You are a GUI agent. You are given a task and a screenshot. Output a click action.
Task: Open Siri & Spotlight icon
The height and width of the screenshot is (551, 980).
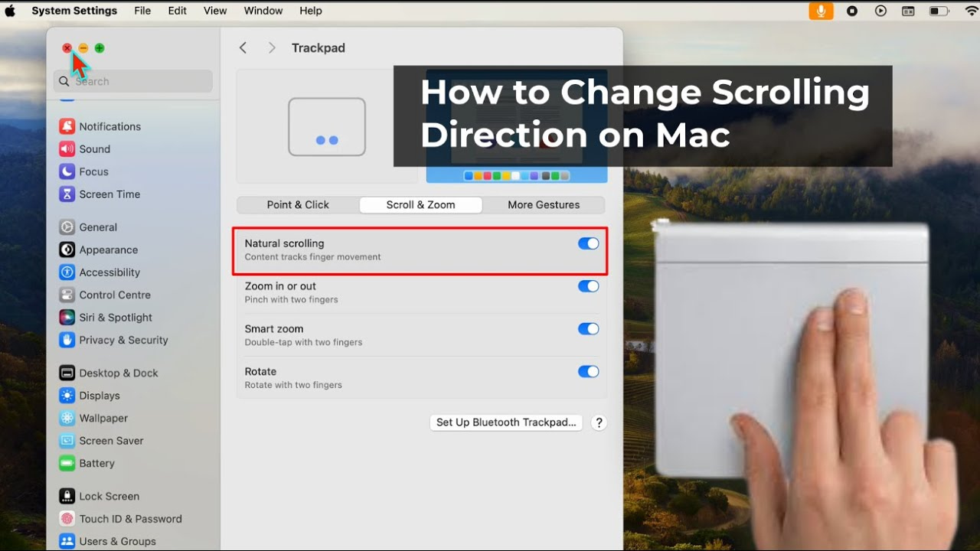coord(67,318)
